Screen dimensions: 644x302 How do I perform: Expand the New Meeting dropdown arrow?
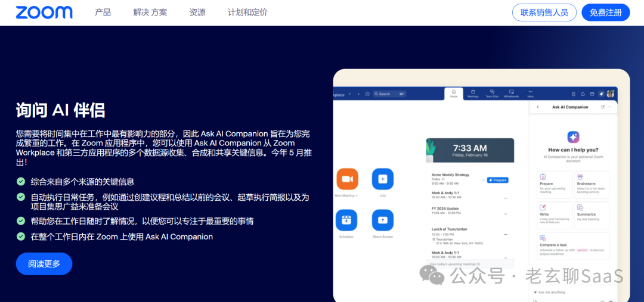[x=357, y=196]
